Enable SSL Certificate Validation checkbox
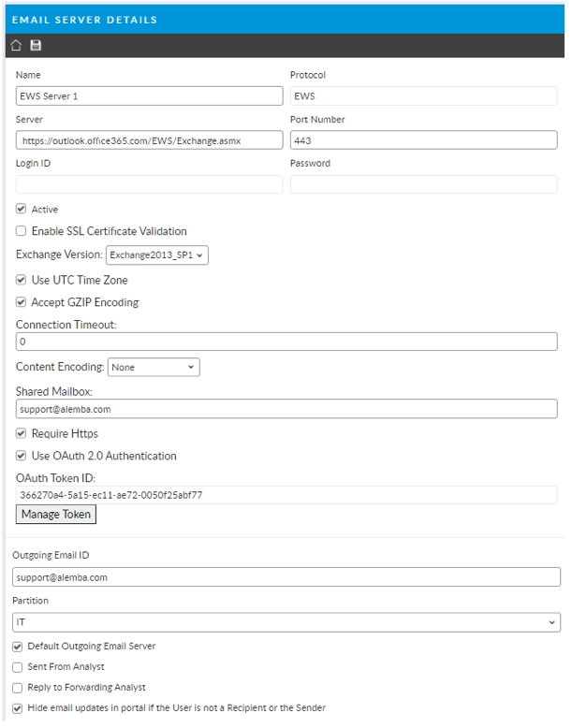Viewport: 587px width, 728px height. pyautogui.click(x=22, y=231)
